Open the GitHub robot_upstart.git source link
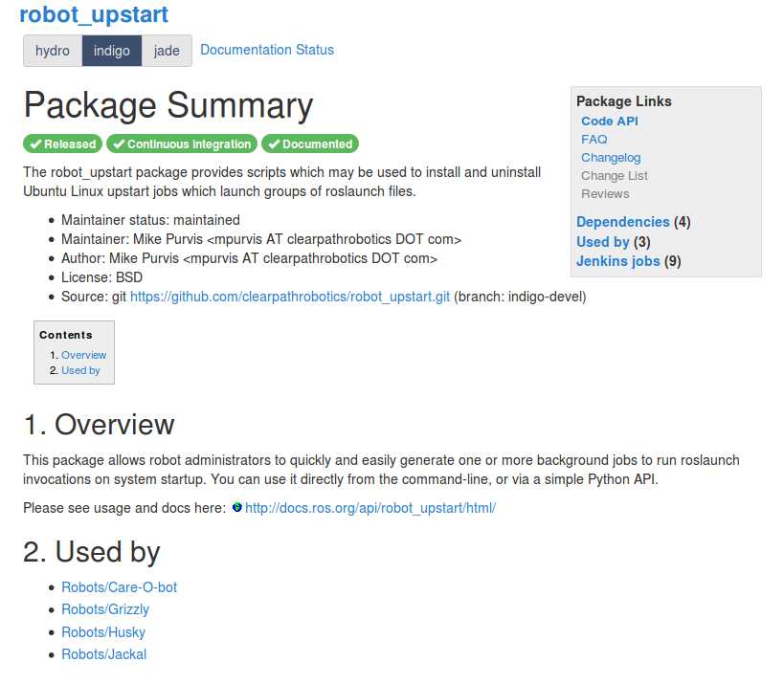 click(x=290, y=297)
